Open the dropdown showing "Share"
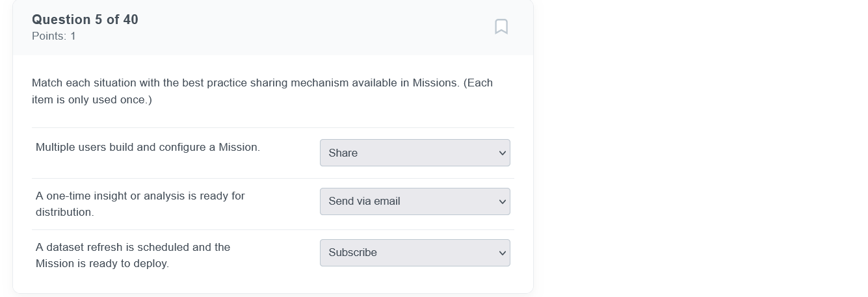The image size is (868, 297). click(414, 153)
